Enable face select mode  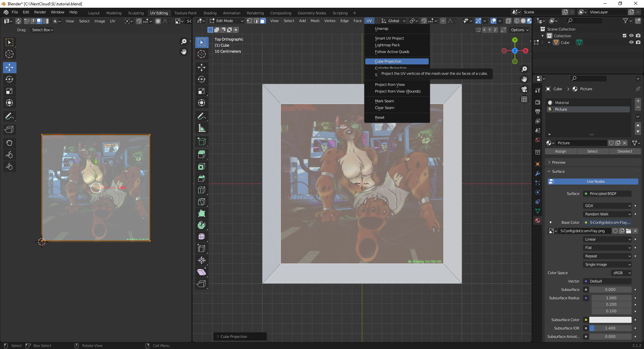263,21
